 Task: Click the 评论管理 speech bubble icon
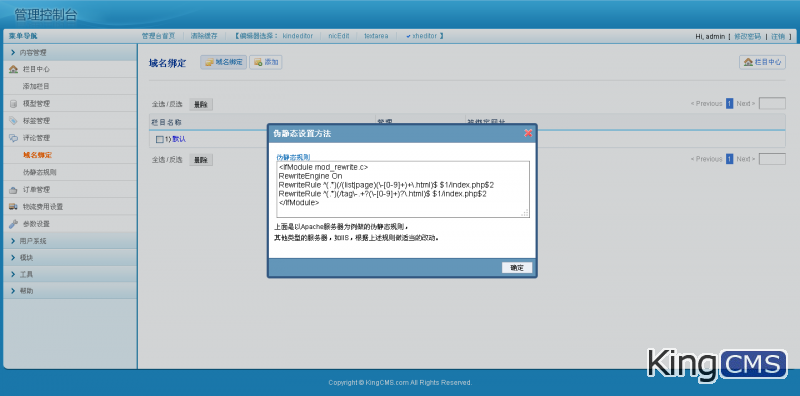(x=13, y=138)
